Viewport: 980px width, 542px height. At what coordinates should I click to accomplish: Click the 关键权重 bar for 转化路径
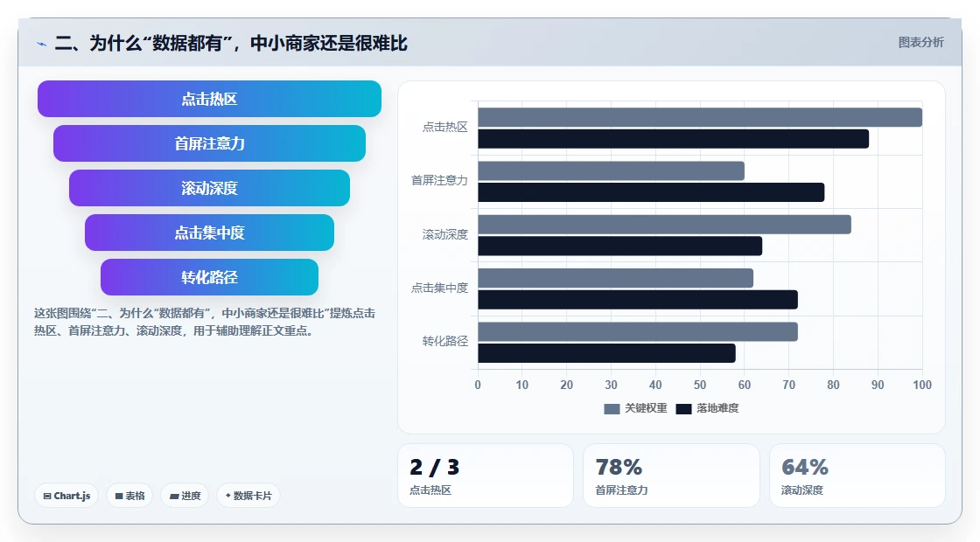point(638,331)
